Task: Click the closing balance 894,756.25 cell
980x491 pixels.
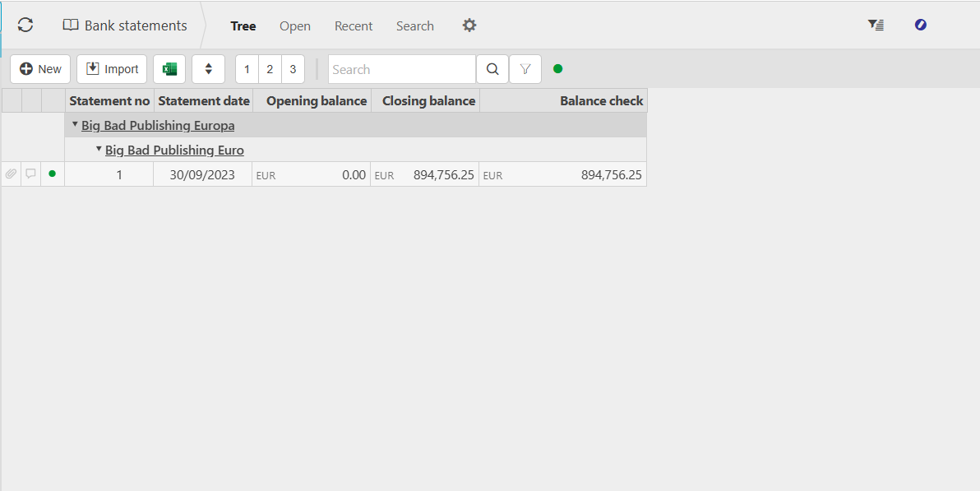Action: coord(424,174)
